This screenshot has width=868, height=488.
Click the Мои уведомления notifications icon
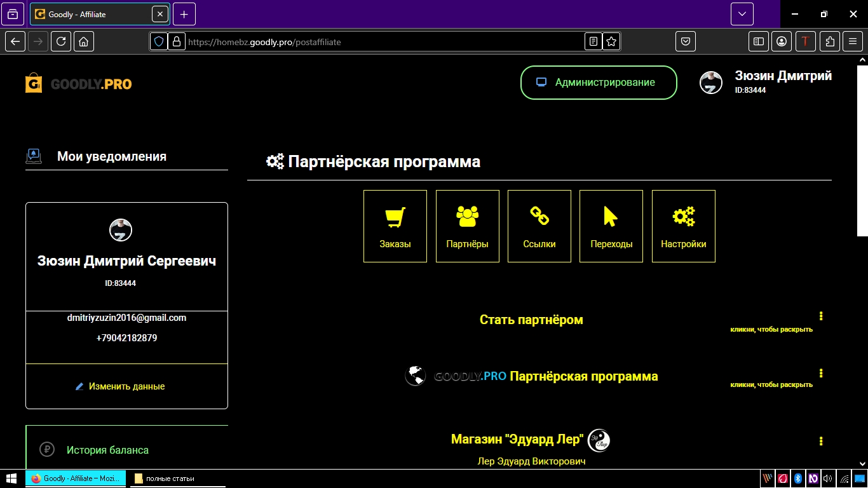34,156
